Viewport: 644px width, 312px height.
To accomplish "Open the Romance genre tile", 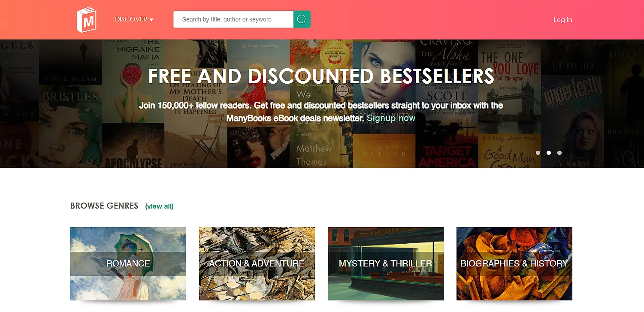I will pos(128,264).
